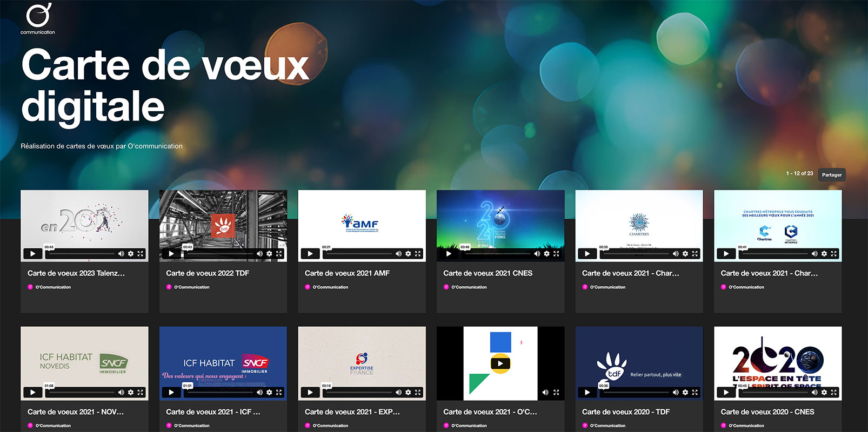This screenshot has height=432, width=868.
Task: Mute volume on blue ICF Habitat video
Action: (259, 393)
